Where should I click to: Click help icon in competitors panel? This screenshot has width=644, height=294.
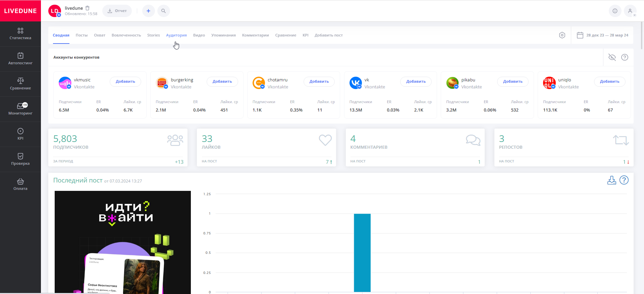point(625,57)
